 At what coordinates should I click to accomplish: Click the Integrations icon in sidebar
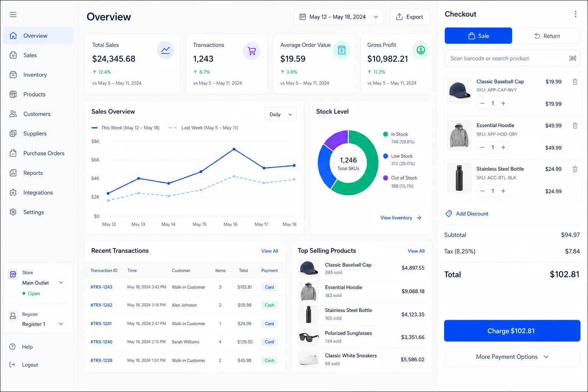tap(13, 193)
